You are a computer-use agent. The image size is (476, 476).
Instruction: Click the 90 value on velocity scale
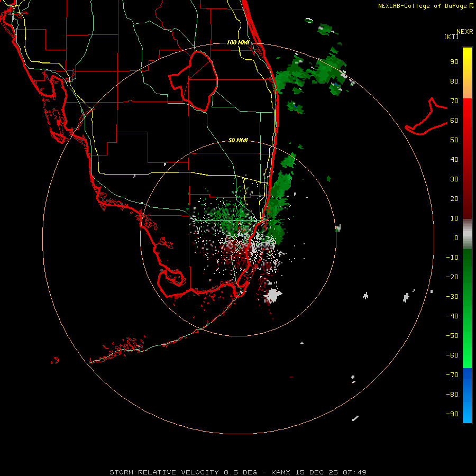[x=454, y=62]
